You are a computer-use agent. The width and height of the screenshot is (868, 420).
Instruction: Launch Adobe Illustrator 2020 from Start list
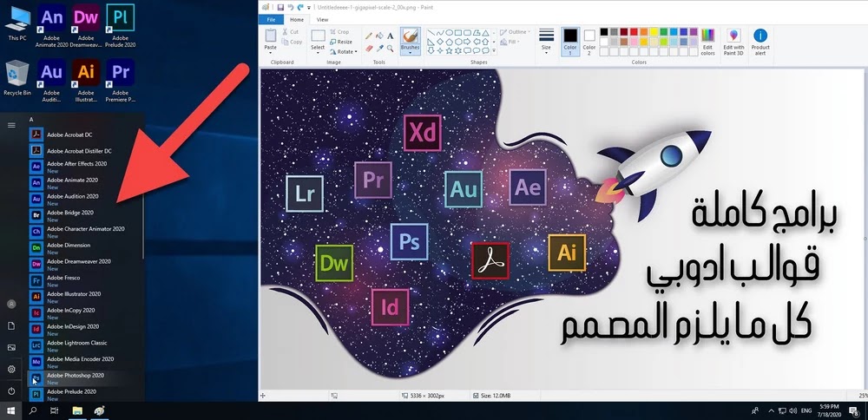click(86, 297)
